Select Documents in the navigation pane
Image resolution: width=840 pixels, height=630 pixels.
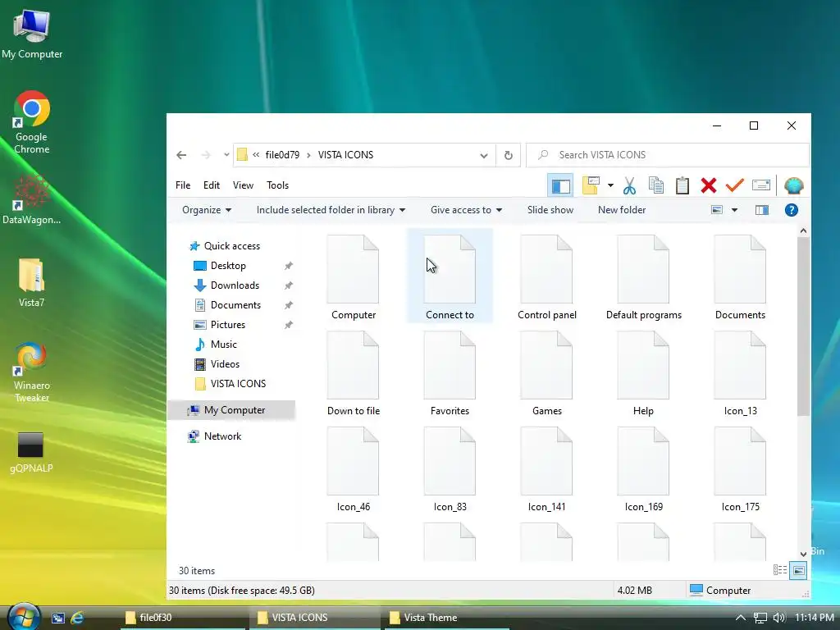235,305
